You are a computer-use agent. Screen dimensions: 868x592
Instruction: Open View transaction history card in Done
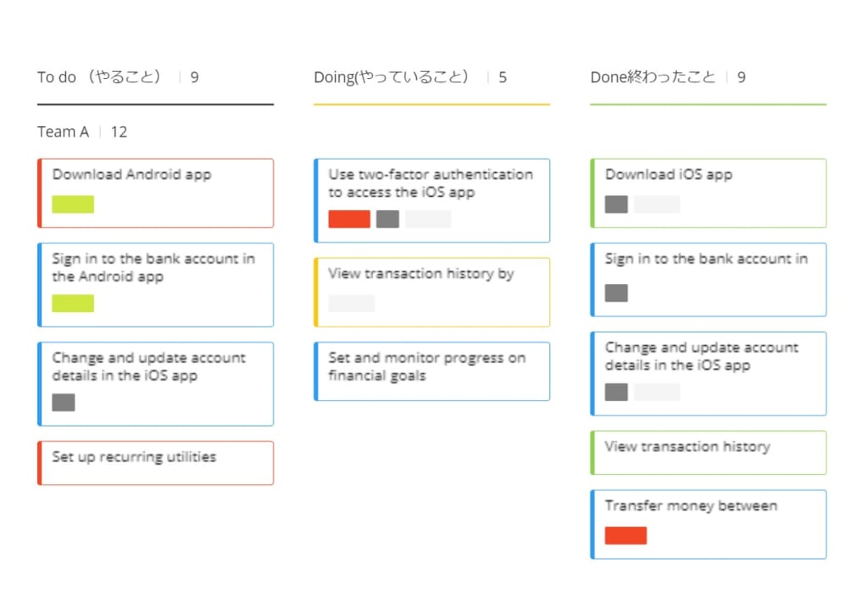pos(687,446)
